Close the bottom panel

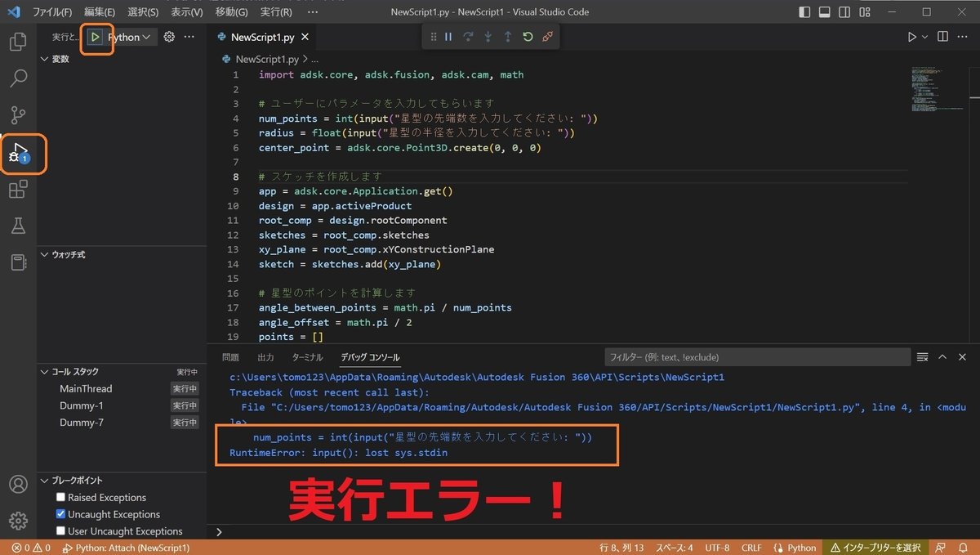pos(962,357)
